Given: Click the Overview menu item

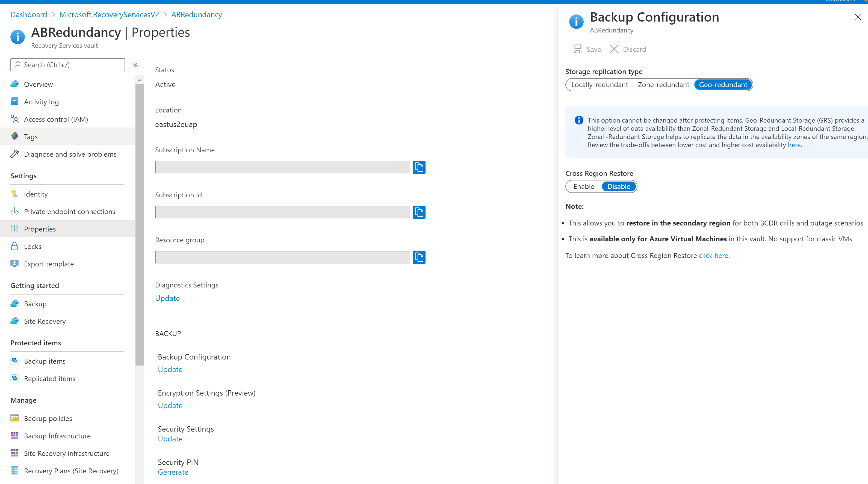Looking at the screenshot, I should [x=38, y=84].
